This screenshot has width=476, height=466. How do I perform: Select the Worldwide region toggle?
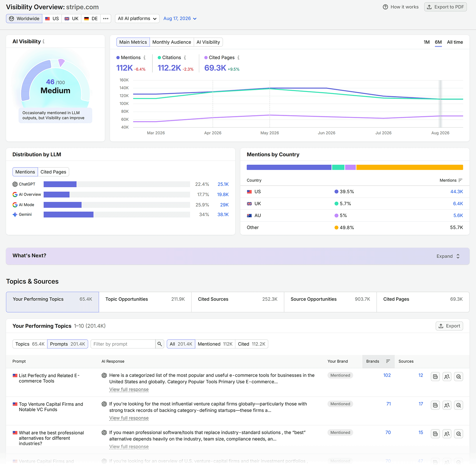[24, 18]
